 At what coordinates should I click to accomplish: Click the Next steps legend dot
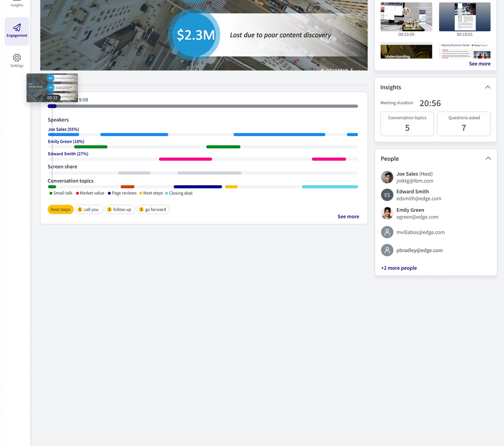[141, 193]
